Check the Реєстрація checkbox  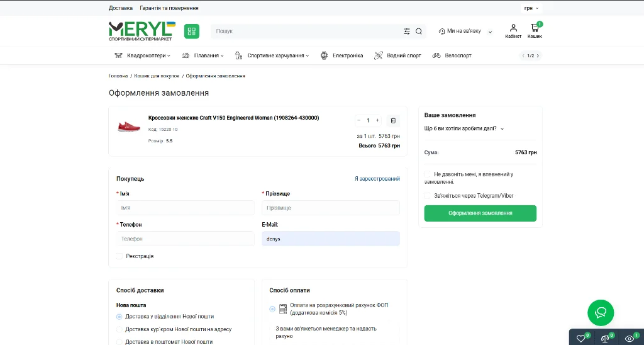pyautogui.click(x=119, y=256)
